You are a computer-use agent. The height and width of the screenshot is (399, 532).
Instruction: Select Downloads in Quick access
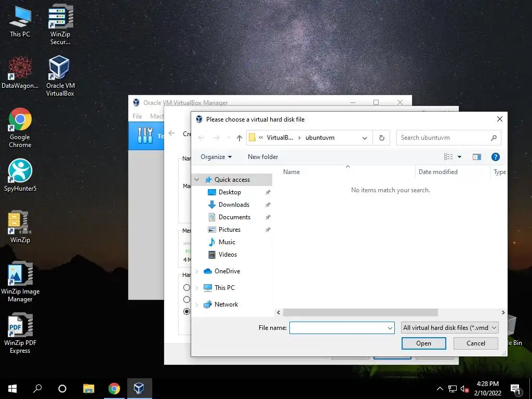[x=234, y=205]
